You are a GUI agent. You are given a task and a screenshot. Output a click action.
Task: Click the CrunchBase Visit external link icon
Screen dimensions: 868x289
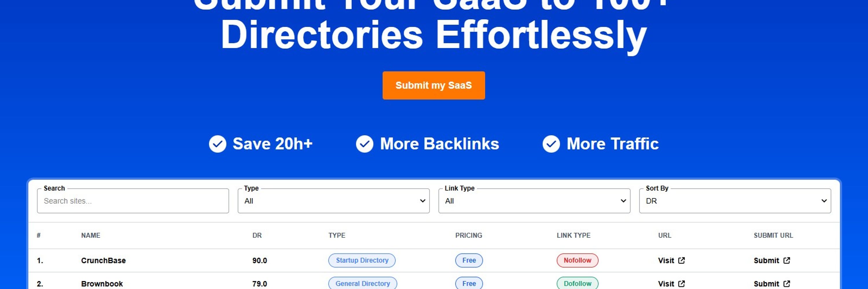[x=681, y=260]
